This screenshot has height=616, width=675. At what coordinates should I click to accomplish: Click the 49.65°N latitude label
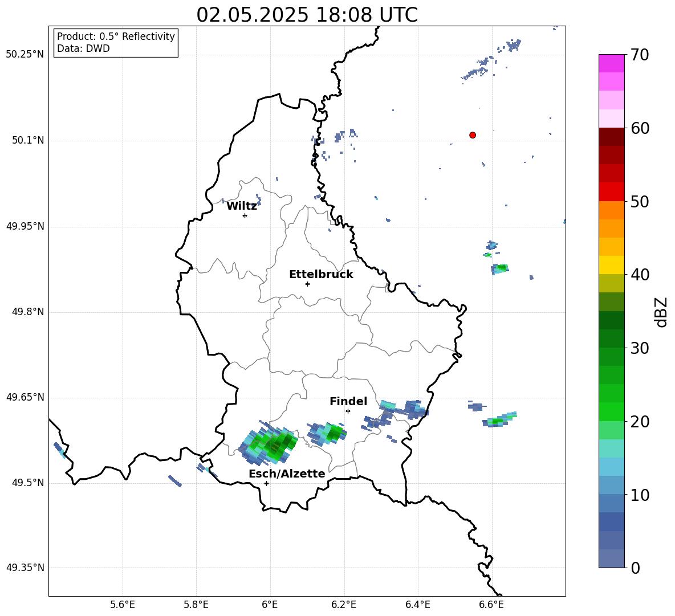tap(25, 397)
